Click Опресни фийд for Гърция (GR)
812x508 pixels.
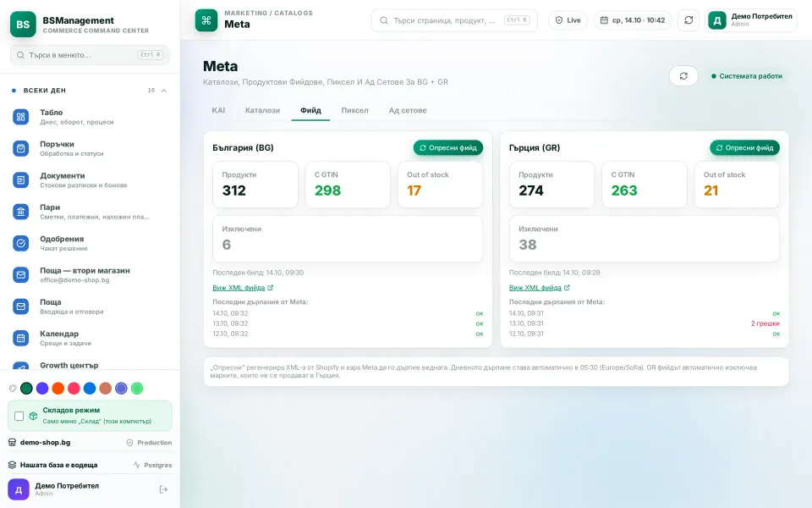tap(744, 147)
